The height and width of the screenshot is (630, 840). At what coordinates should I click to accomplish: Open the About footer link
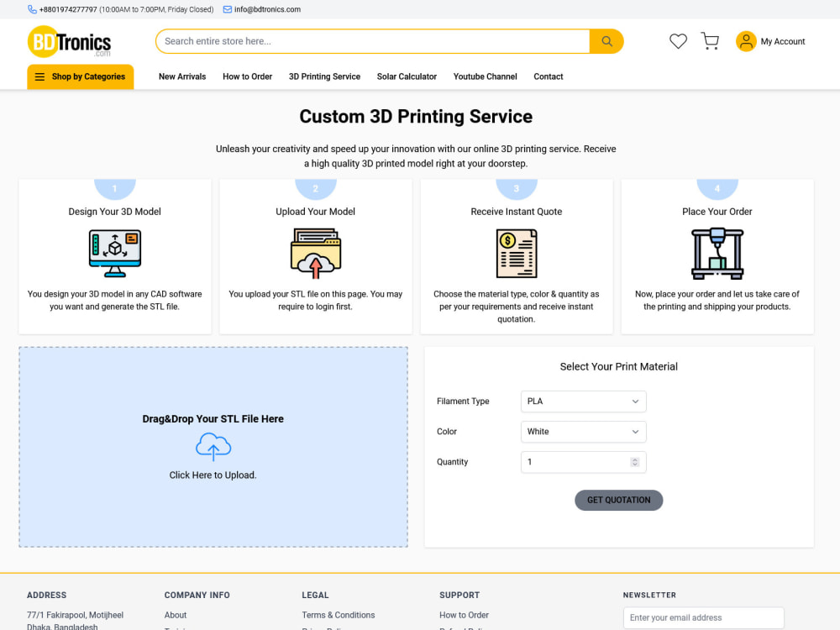tap(176, 615)
